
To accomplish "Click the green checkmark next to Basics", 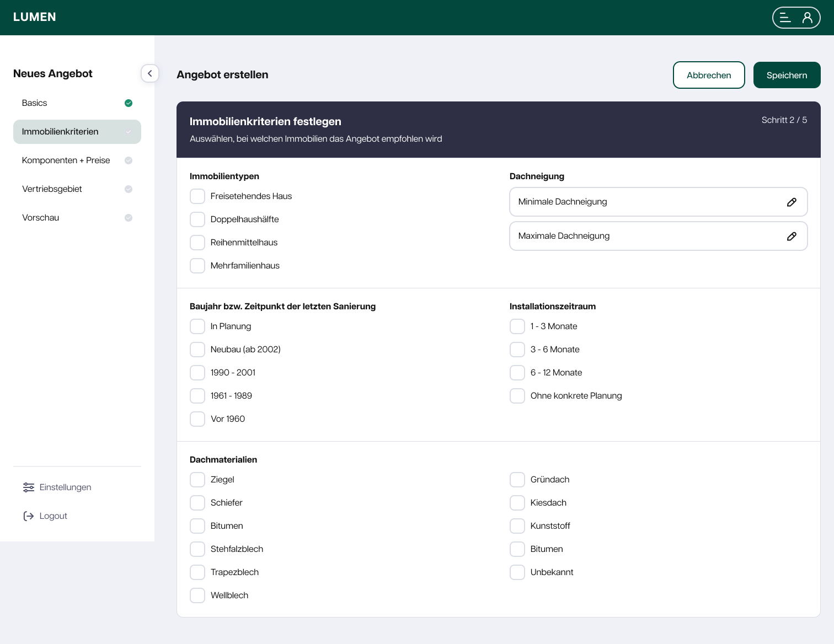I will (x=129, y=103).
